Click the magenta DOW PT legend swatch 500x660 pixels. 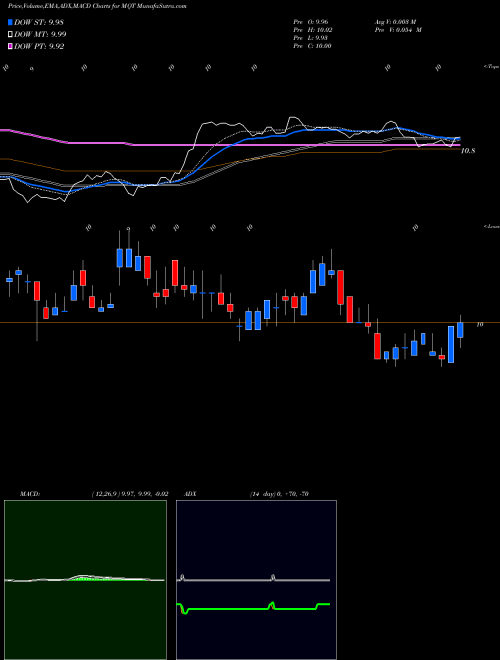click(x=11, y=46)
